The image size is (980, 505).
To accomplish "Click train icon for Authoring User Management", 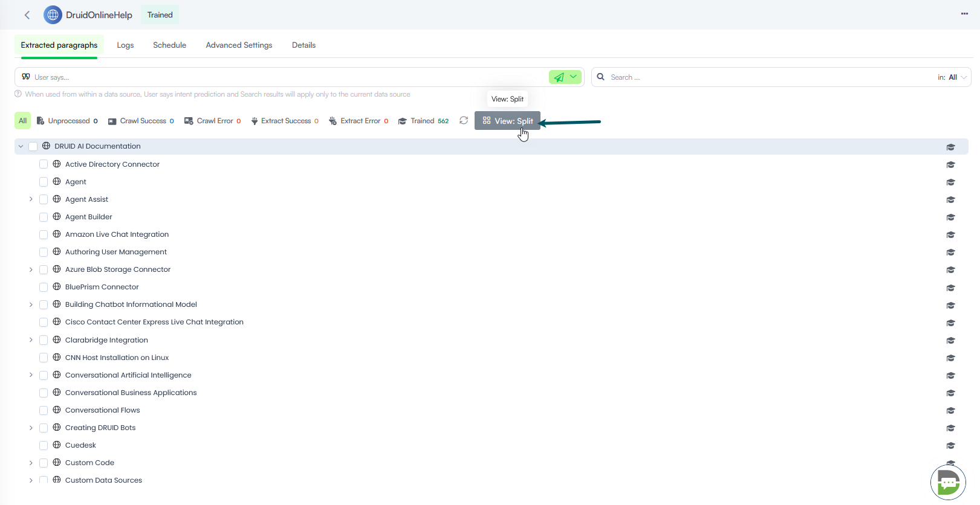I will point(950,252).
